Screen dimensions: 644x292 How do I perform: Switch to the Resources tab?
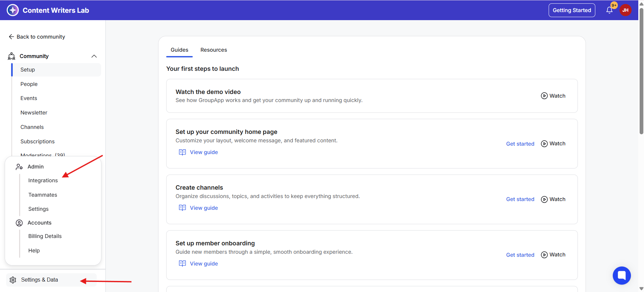pos(214,50)
